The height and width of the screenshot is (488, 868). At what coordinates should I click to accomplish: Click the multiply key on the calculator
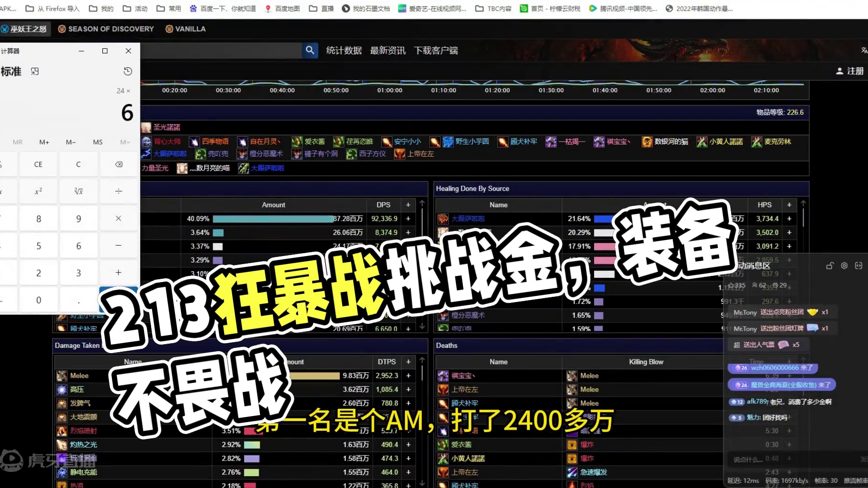pos(118,218)
